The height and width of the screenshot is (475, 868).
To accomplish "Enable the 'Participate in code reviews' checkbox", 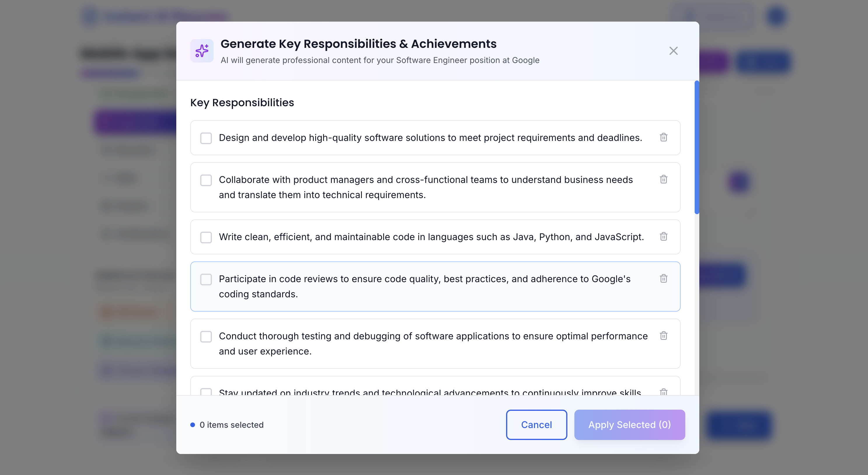I will point(206,279).
